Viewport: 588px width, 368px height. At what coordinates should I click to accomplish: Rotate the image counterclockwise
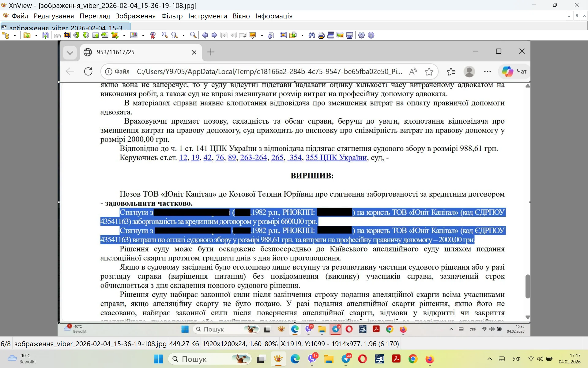[77, 35]
